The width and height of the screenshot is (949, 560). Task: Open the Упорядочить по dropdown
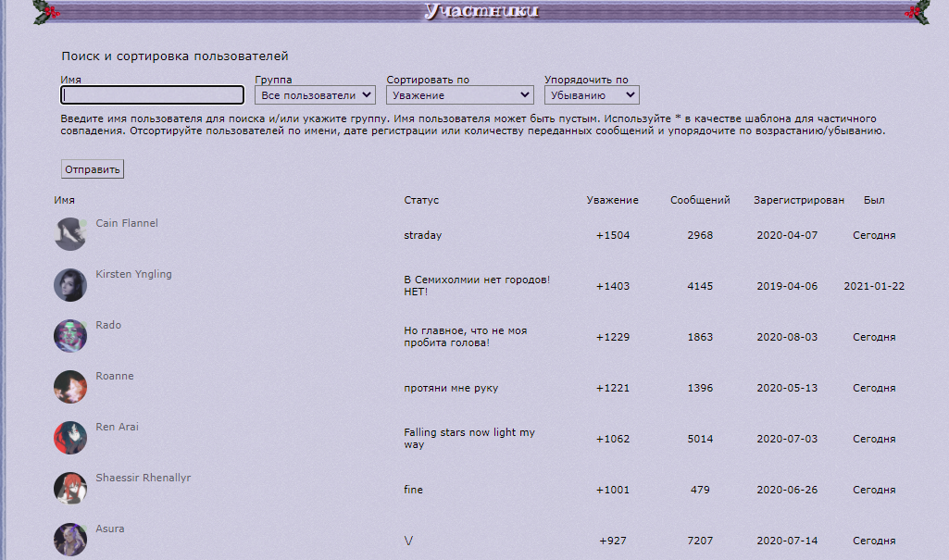point(592,95)
